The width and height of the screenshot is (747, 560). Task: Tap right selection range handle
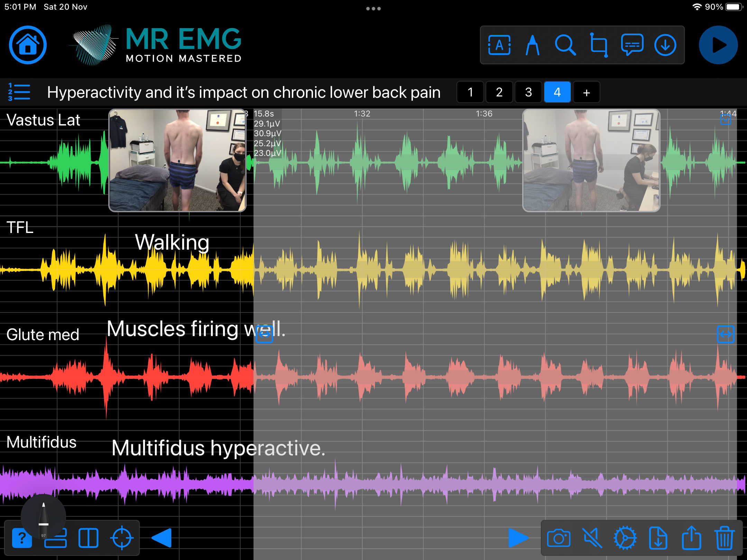[x=726, y=334]
